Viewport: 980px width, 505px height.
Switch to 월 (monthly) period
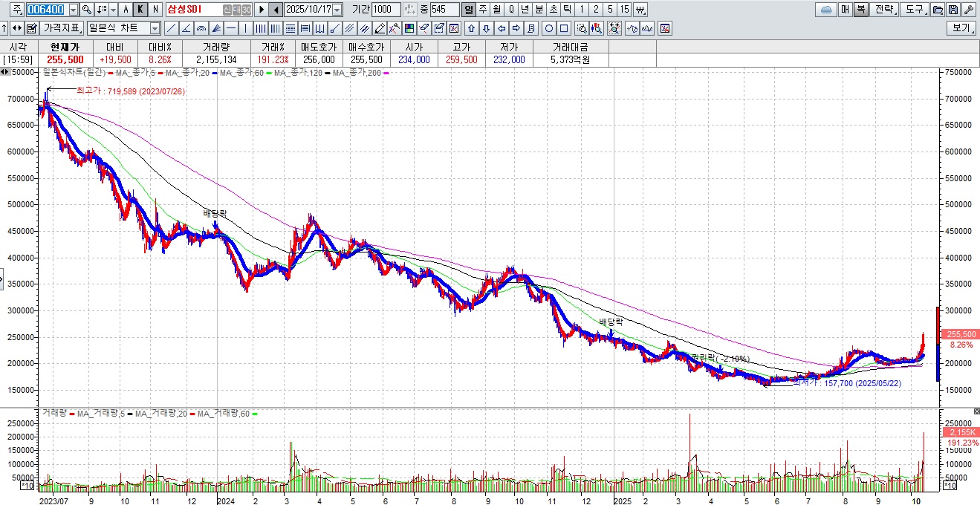tap(497, 10)
